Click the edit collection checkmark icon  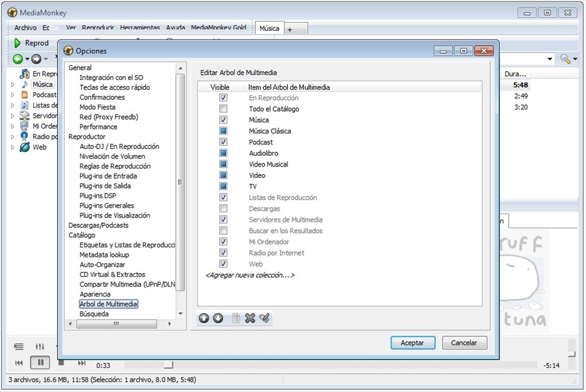(265, 318)
